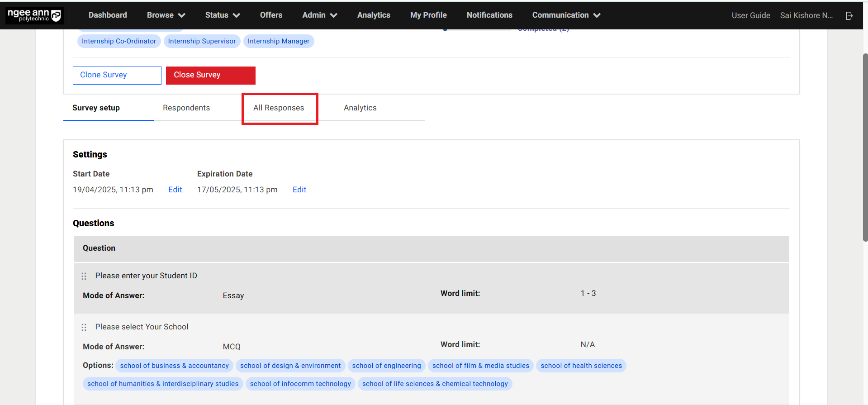Open the Communication dropdown menu
Screen dimensions: 868x405
click(566, 15)
